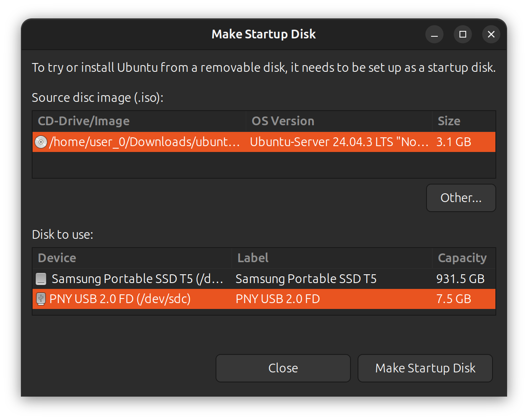528x420 pixels.
Task: Select the /home/user_0/Downloads ISO path entry
Action: (x=145, y=142)
